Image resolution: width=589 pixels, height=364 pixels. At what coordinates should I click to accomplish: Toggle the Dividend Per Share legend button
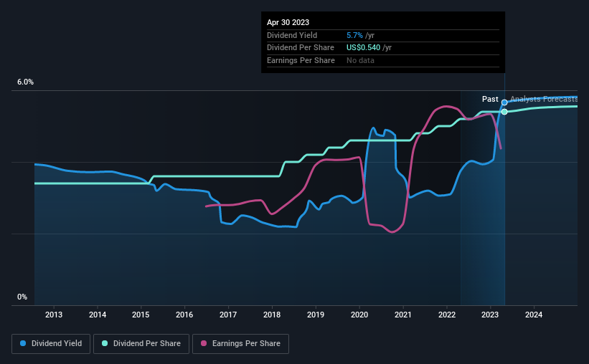(x=141, y=344)
